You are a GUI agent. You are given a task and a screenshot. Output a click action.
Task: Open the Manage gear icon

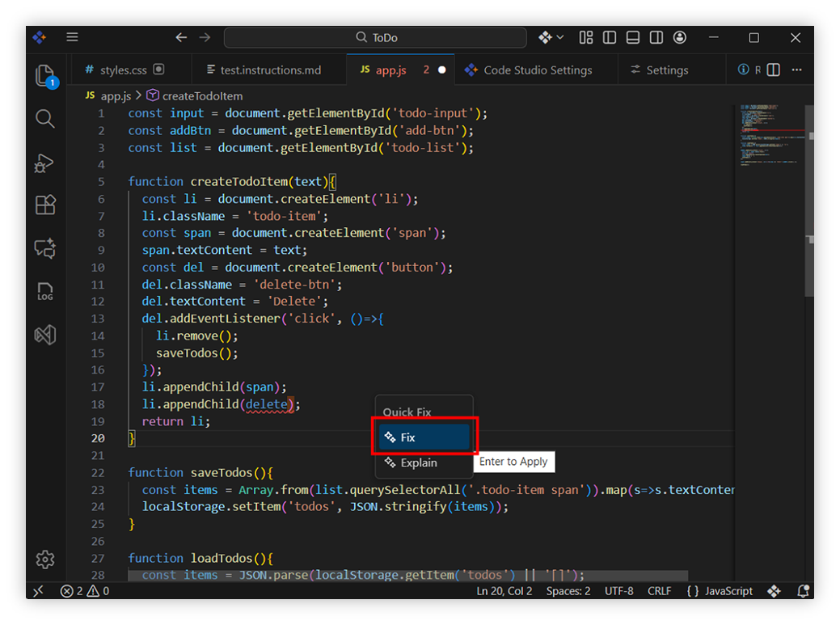pos(45,559)
